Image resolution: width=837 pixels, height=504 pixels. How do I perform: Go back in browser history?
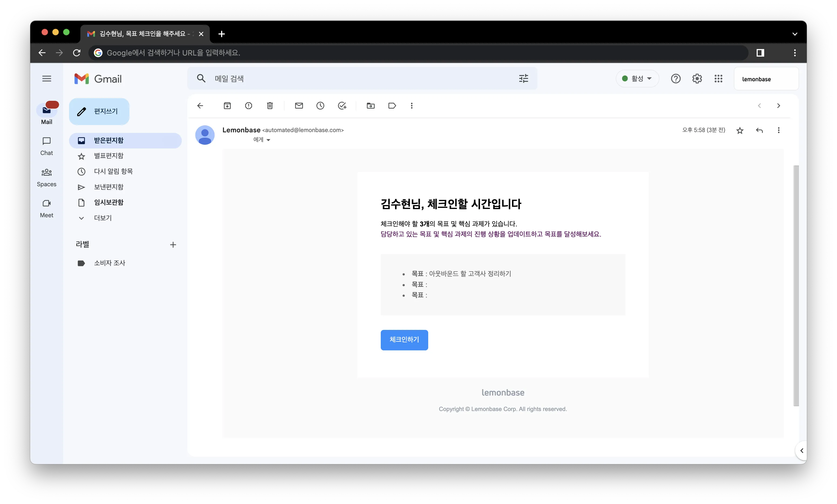point(42,53)
